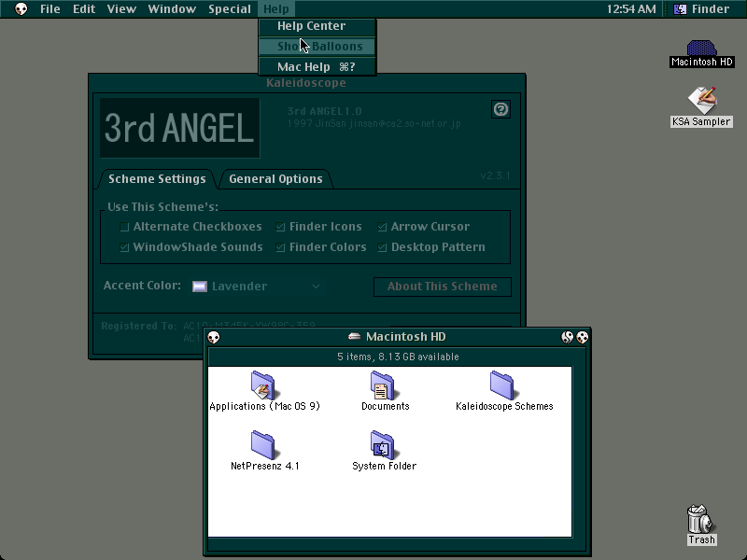The image size is (747, 560).
Task: Click the question mark help icon in Kaleidoscope
Action: (500, 109)
